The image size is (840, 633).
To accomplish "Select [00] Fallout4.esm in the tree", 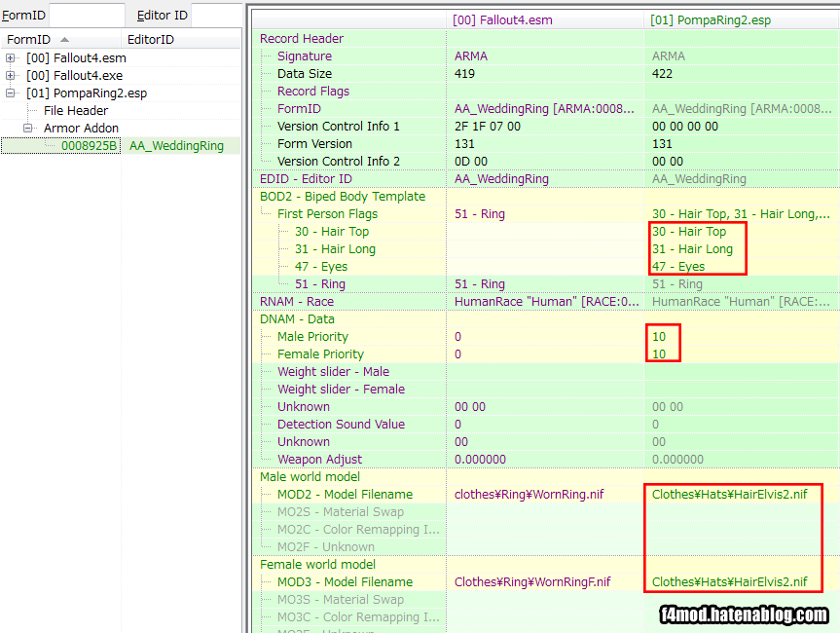I will (x=76, y=57).
